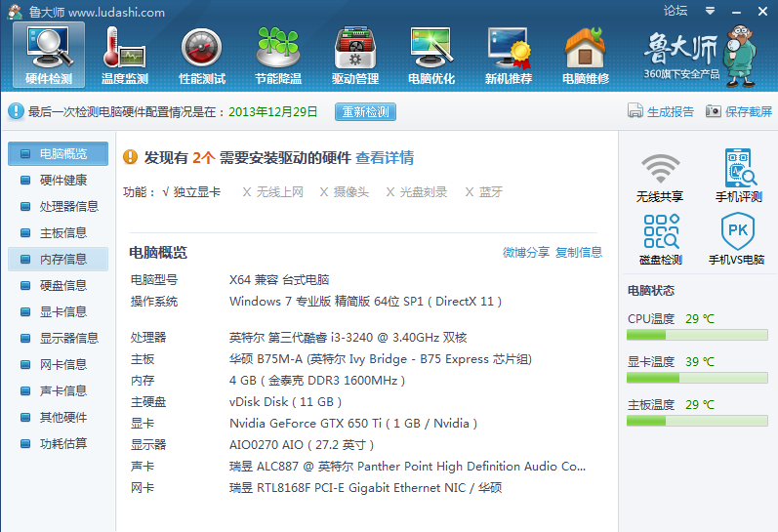Image resolution: width=778 pixels, height=532 pixels.
Task: Click the 独立显卡 feature indicator
Action: click(x=191, y=192)
